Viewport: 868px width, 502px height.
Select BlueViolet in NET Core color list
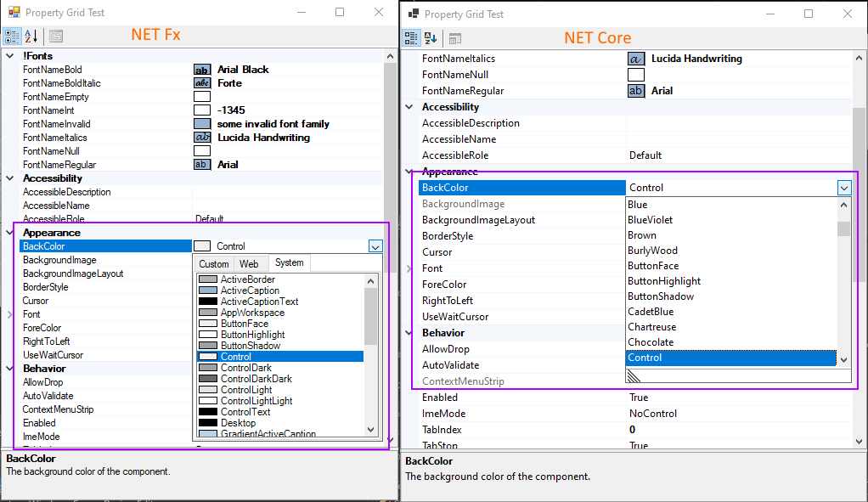coord(731,220)
